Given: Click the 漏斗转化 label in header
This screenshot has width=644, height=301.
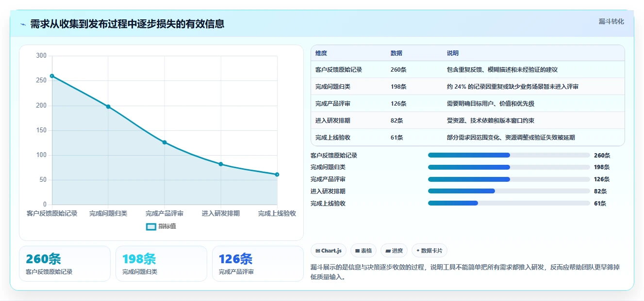Looking at the screenshot, I should pyautogui.click(x=611, y=21).
